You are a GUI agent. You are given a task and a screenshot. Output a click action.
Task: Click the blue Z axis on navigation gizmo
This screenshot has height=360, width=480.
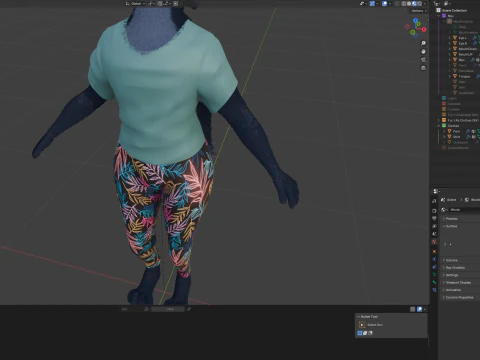416,21
